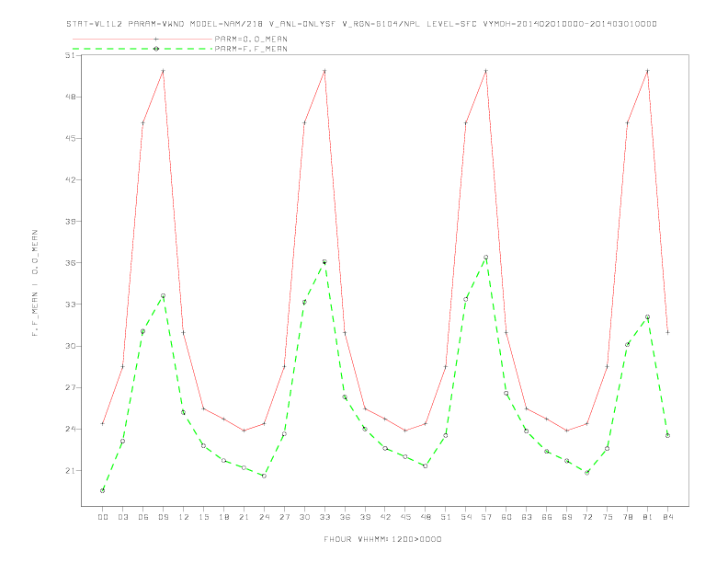Click x-axis forecast hour label 69
Image resolution: width=728 pixels, height=563 pixels.
[567, 517]
